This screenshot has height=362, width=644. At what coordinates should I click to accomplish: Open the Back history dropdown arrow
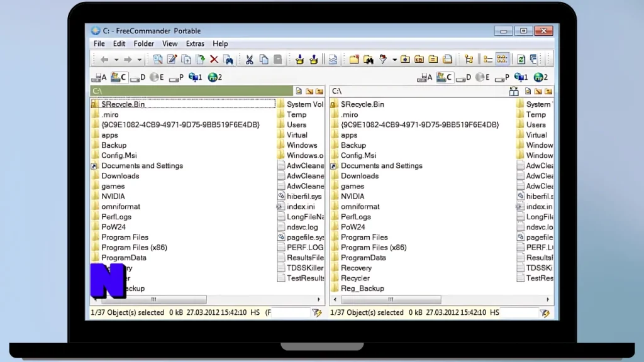click(x=116, y=60)
